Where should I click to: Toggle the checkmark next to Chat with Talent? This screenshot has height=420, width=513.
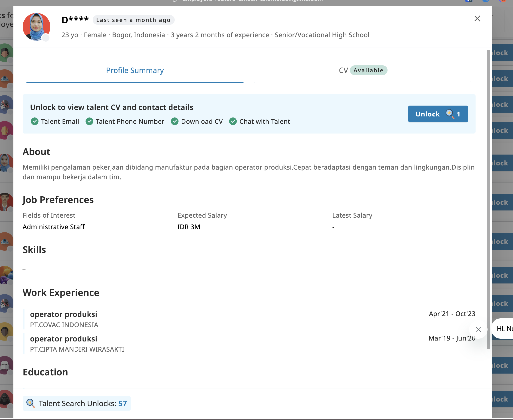233,122
